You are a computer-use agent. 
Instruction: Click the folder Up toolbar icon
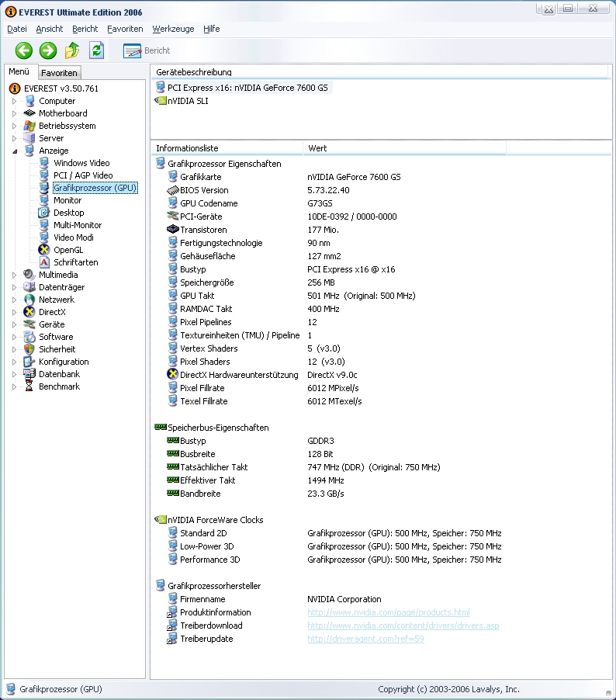pyautogui.click(x=72, y=50)
